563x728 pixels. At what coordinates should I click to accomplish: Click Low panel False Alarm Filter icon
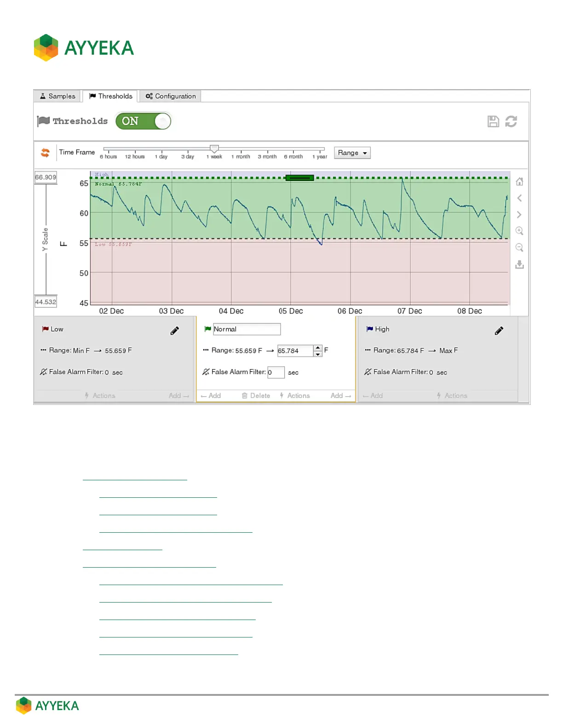(x=43, y=372)
